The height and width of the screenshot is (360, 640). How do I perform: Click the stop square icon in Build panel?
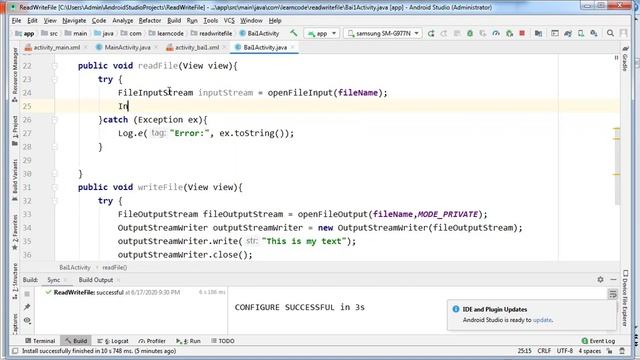click(27, 294)
